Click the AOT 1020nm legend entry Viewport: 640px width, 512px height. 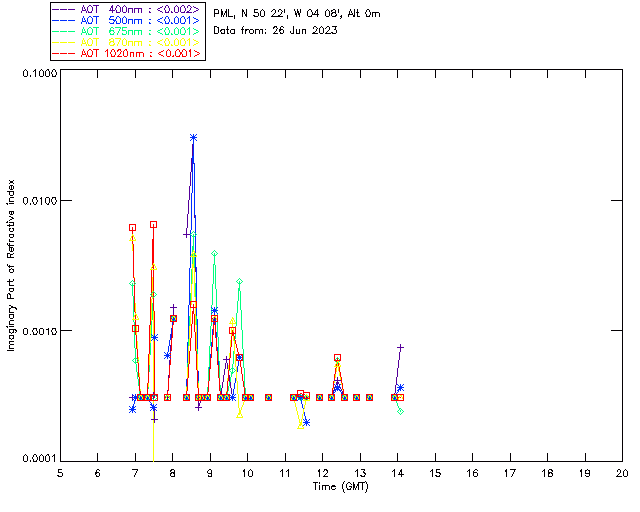click(x=127, y=53)
